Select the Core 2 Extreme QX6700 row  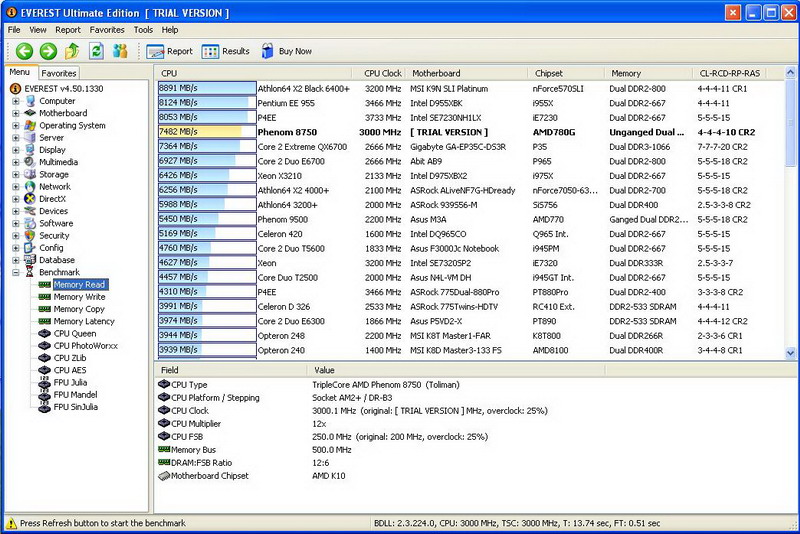pos(469,147)
